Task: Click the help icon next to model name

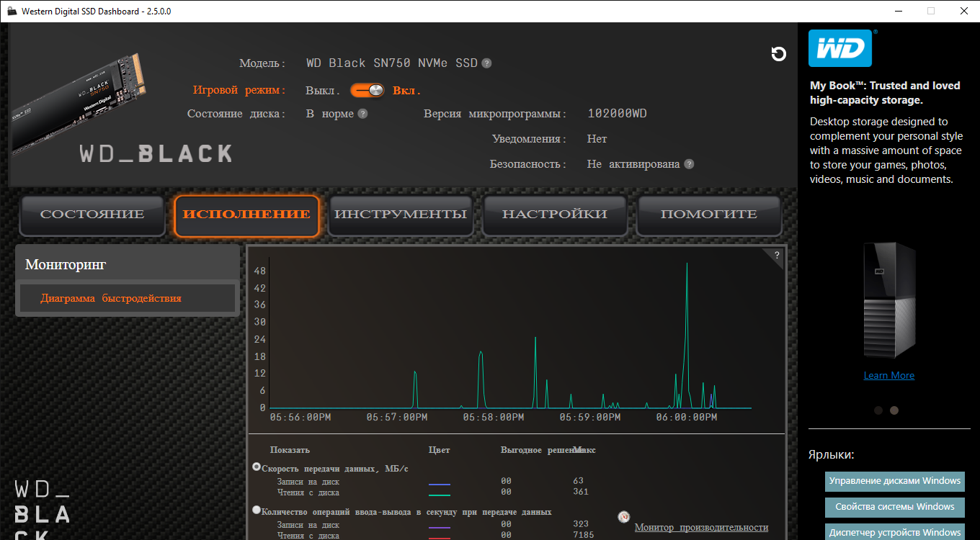Action: [487, 63]
